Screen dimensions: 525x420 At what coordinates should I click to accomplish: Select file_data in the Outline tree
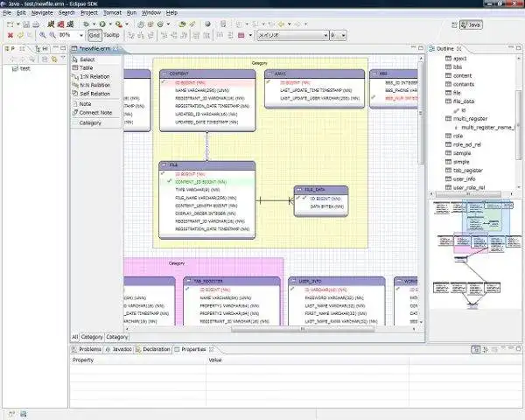pyautogui.click(x=464, y=101)
